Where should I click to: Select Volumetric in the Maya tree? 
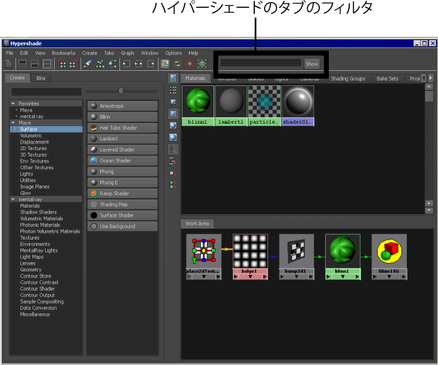31,136
